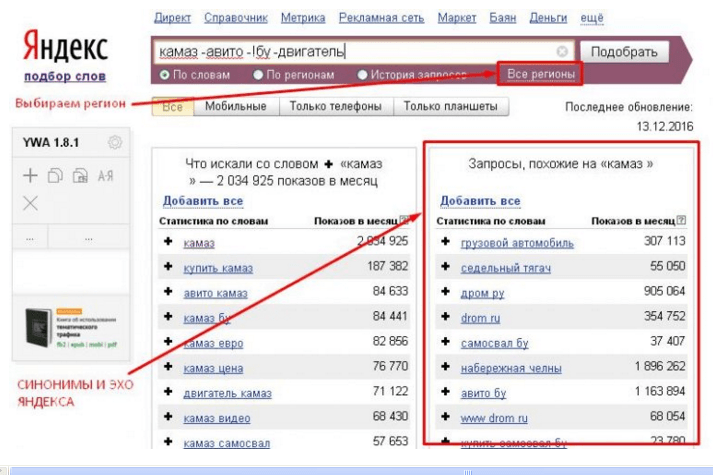Open the 'седельный тягач' query link
Screen dimensions: 713x475
[506, 269]
